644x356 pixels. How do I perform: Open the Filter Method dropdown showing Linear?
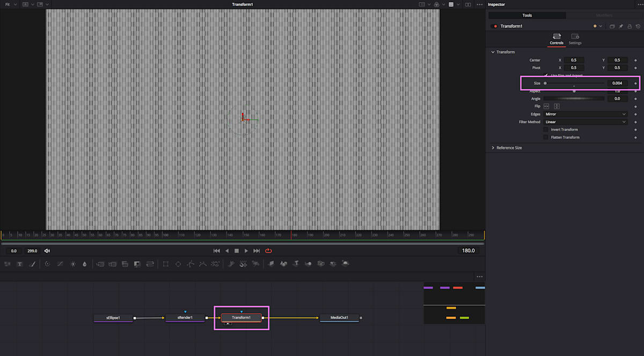tap(585, 122)
